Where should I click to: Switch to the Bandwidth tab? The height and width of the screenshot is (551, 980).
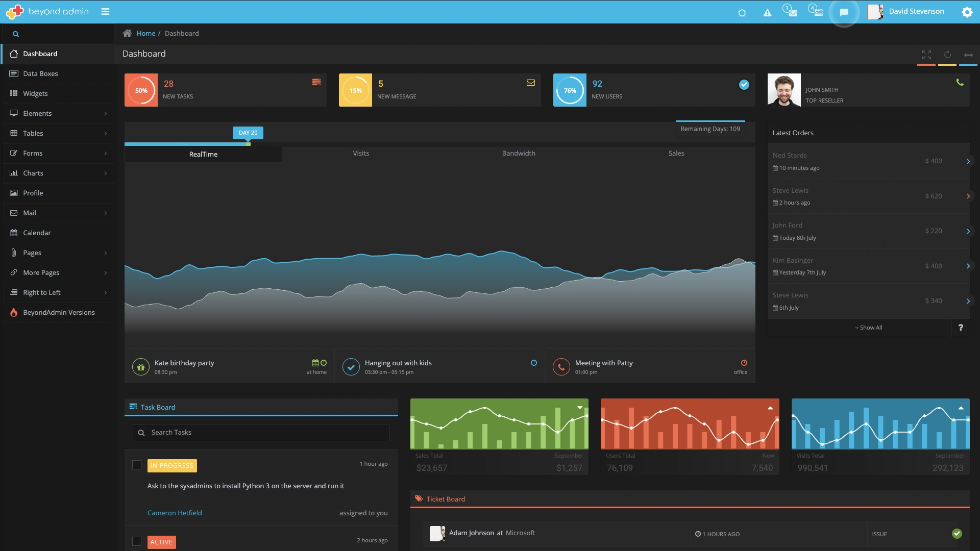point(518,154)
